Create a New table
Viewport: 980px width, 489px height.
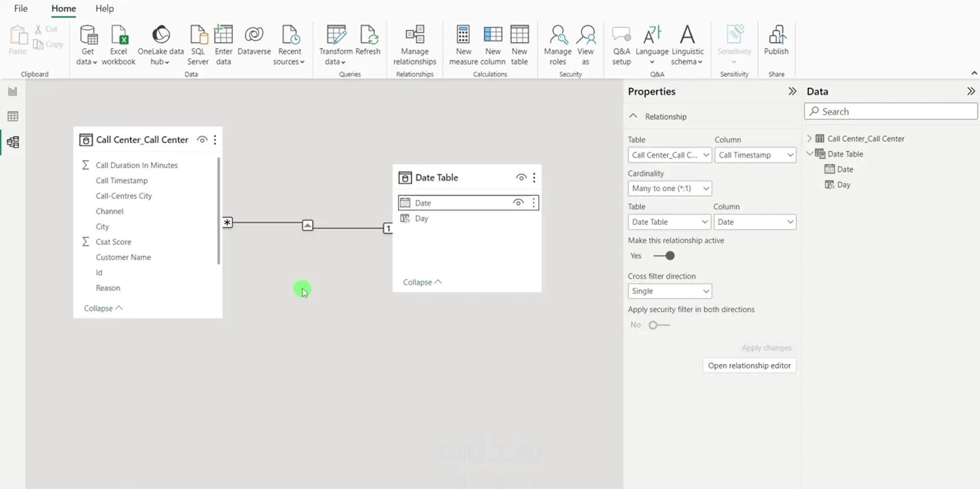[519, 45]
